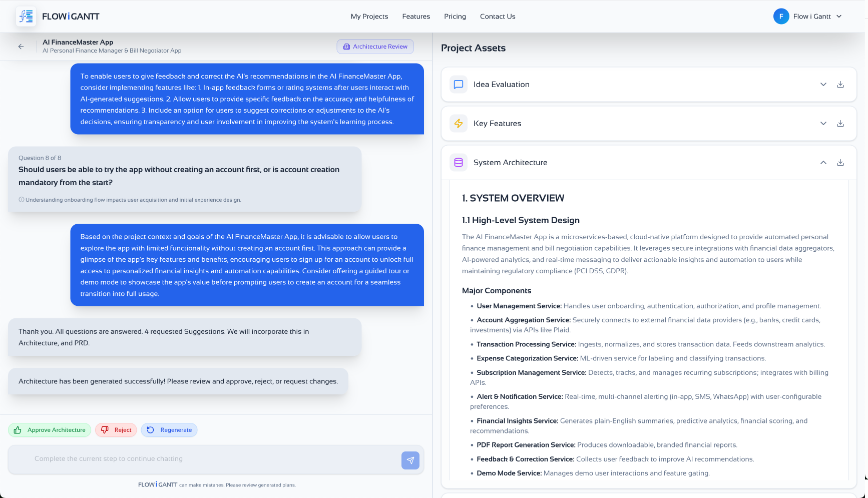Screen dimensions: 868x498
Task: Click the FlowiGantt logo icon
Action: (26, 17)
